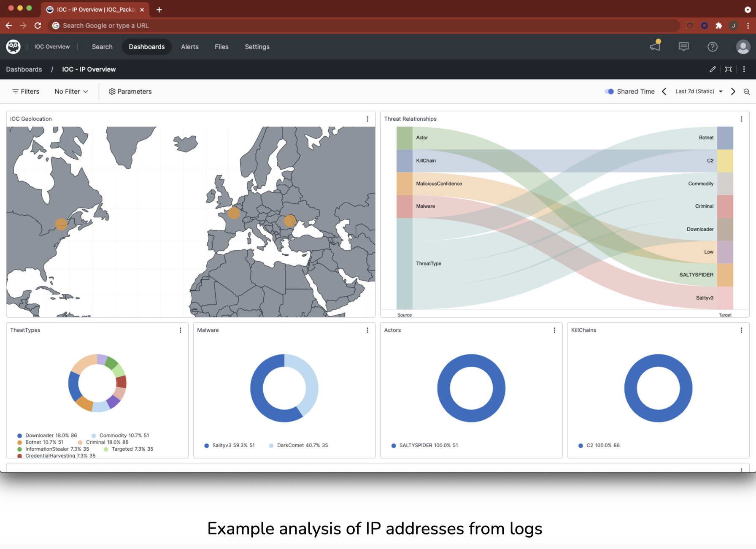Open the announcements megaphone icon
The image size is (756, 549).
point(655,46)
